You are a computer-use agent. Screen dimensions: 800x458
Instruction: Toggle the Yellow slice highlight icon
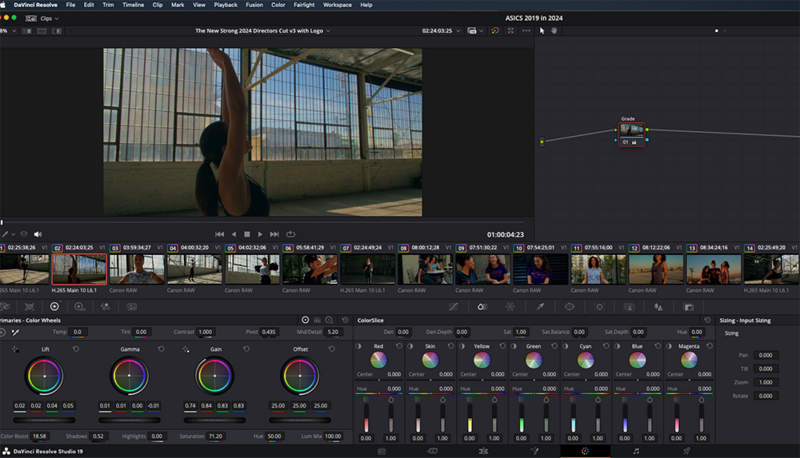(x=462, y=346)
